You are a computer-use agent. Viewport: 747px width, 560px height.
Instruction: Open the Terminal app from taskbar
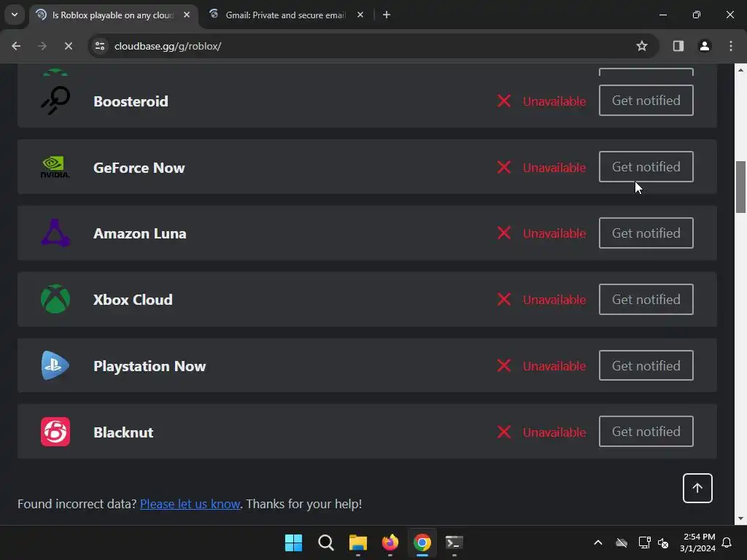pyautogui.click(x=454, y=542)
